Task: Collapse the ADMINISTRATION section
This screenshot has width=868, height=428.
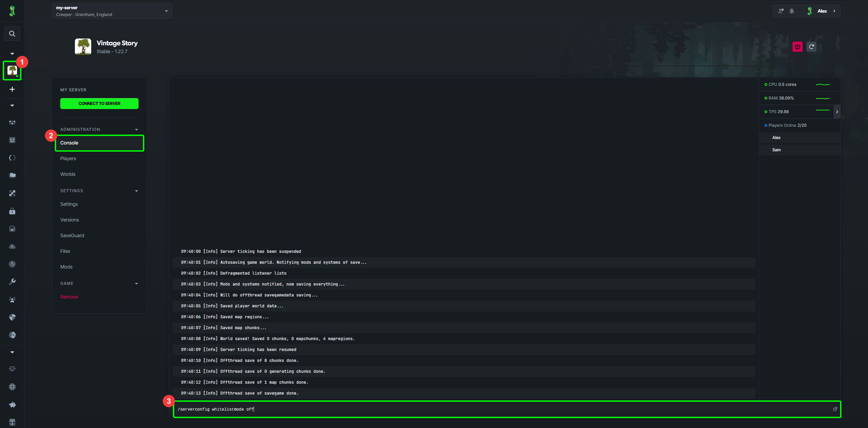Action: [x=136, y=129]
